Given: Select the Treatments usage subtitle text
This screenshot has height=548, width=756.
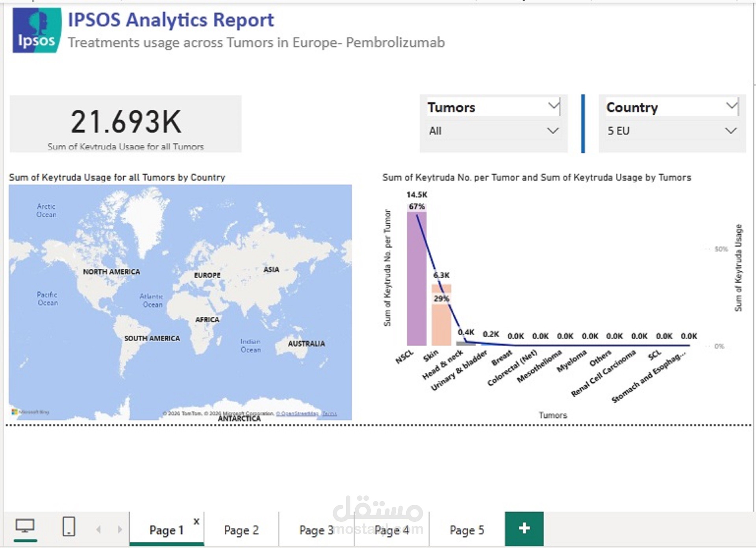Looking at the screenshot, I should [x=256, y=42].
